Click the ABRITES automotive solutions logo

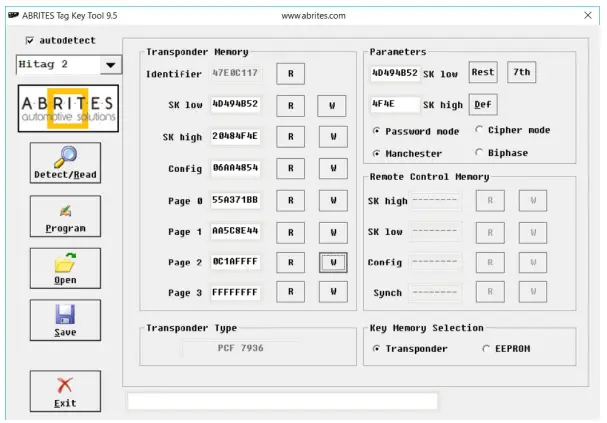(x=68, y=108)
